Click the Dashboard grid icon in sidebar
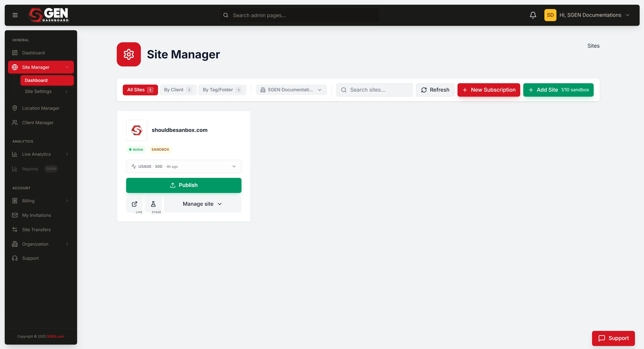 pyautogui.click(x=15, y=53)
